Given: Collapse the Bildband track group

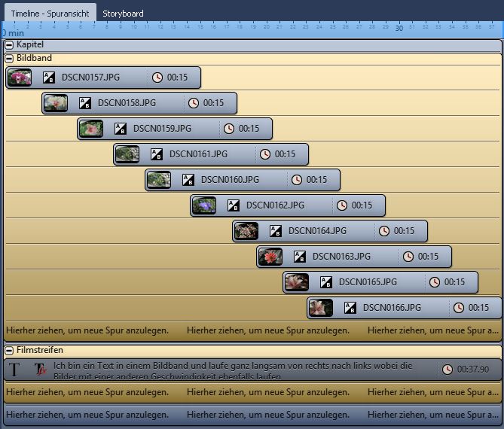Looking at the screenshot, I should [9, 58].
